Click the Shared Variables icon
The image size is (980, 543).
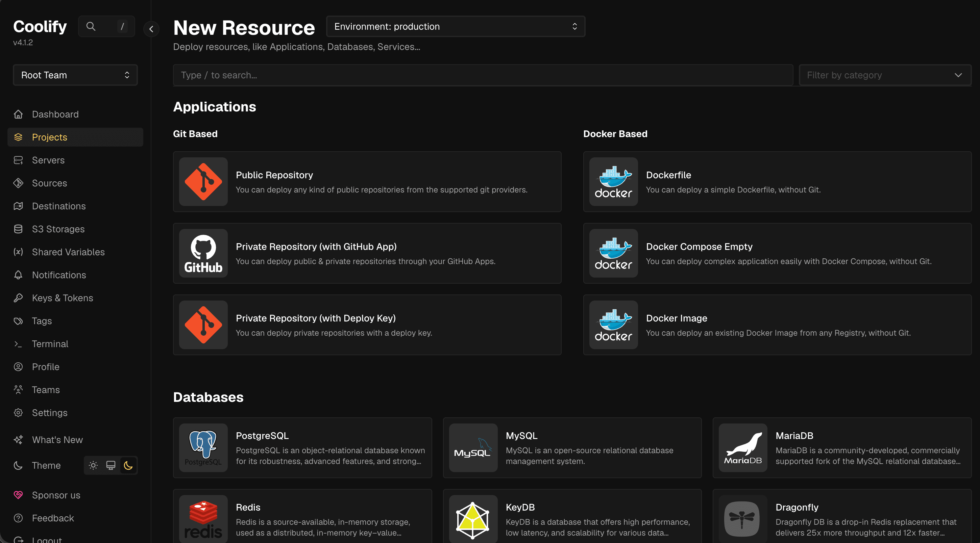(x=18, y=252)
